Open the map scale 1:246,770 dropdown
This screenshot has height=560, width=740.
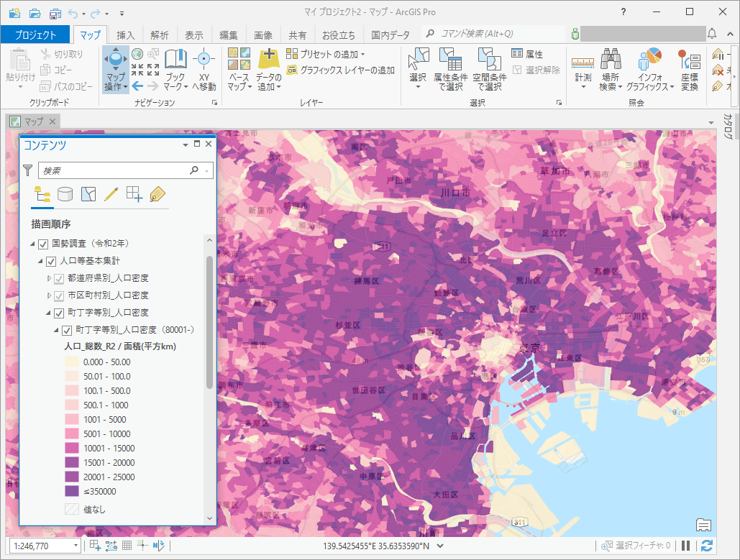click(76, 546)
